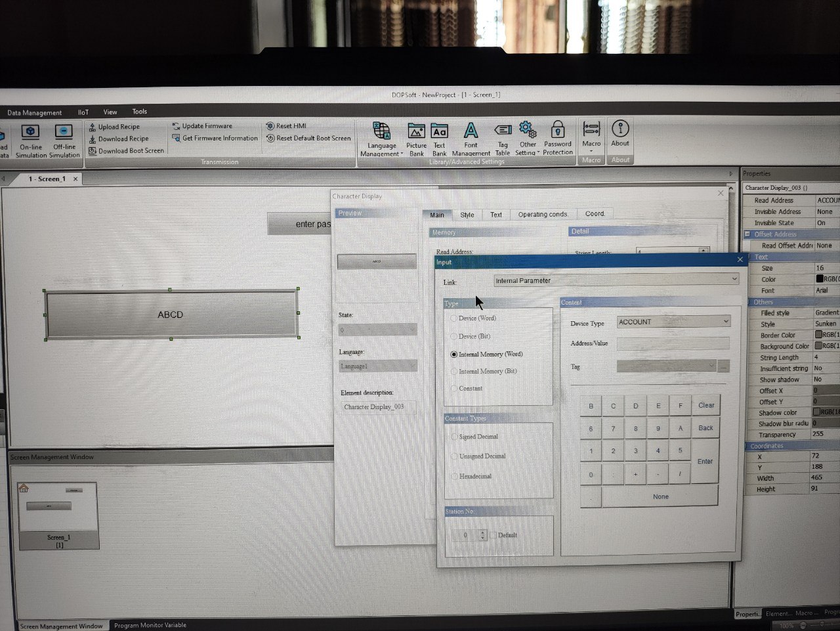840x631 pixels.
Task: Open the Coord. tab
Action: tap(595, 213)
